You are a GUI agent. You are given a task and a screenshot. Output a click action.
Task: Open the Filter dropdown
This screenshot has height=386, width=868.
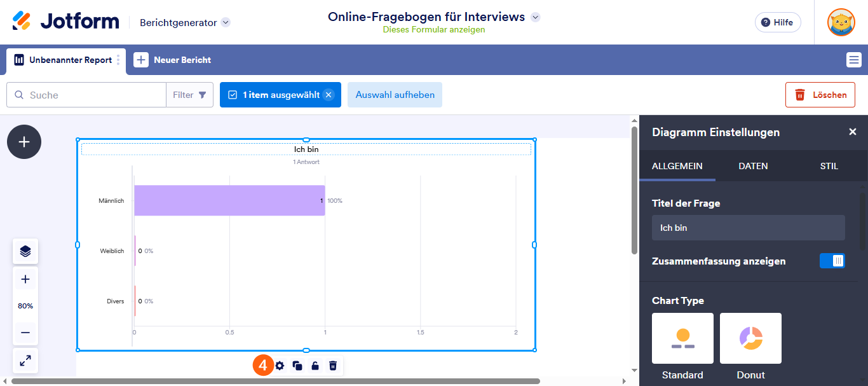pos(189,95)
